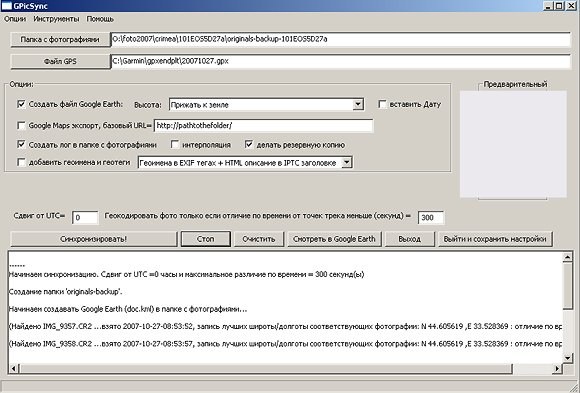
Task: Open the Опции menu
Action: tap(15, 19)
